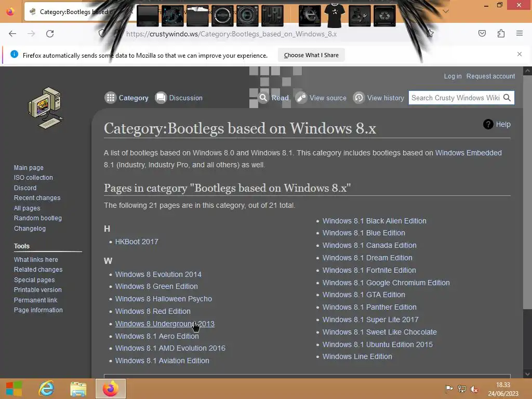Image resolution: width=532 pixels, height=399 pixels.
Task: Open the Windows Embedded link
Action: 468,153
